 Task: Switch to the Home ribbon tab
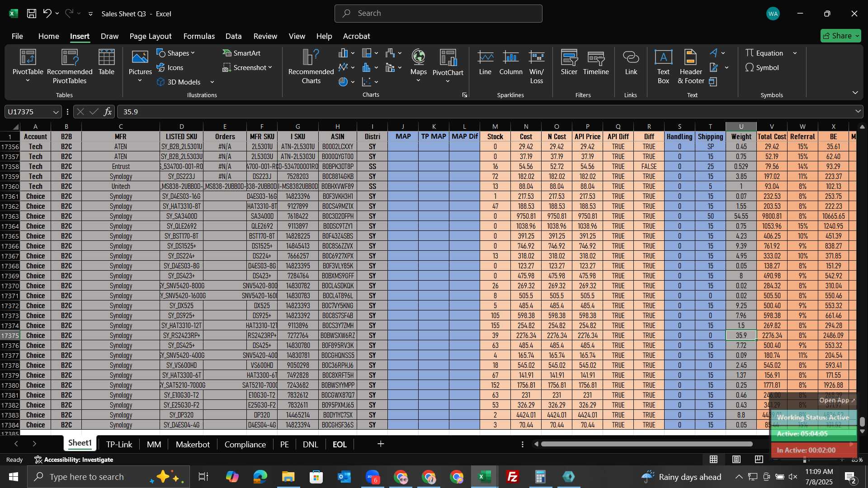(48, 36)
